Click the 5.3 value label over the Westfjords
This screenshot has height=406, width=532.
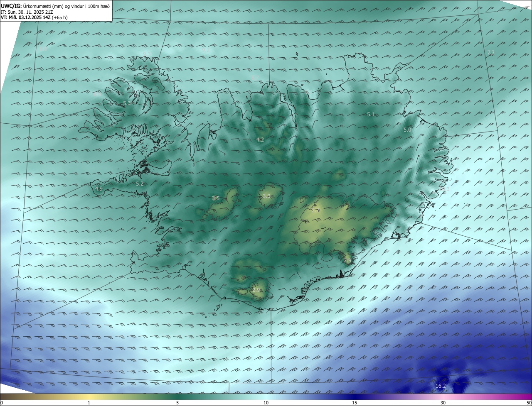127,103
